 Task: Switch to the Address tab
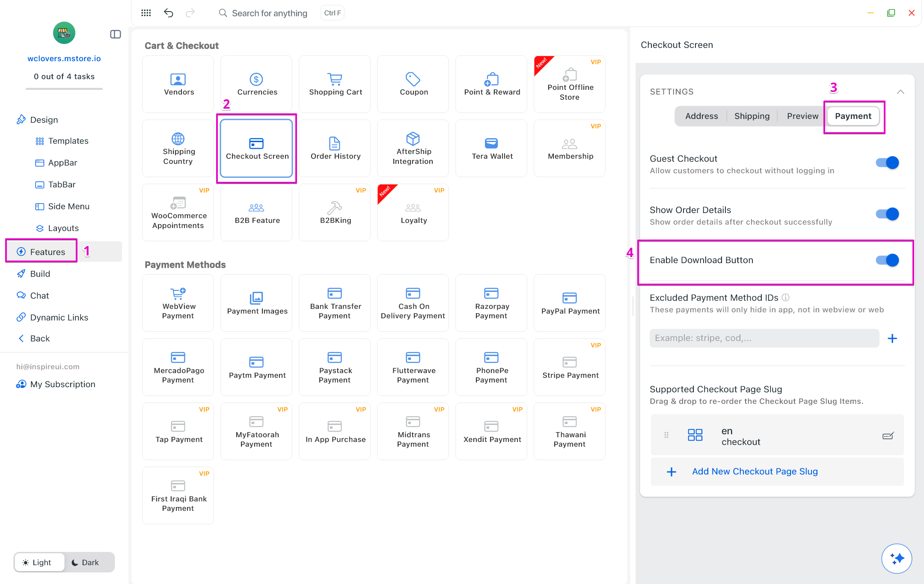click(x=701, y=116)
